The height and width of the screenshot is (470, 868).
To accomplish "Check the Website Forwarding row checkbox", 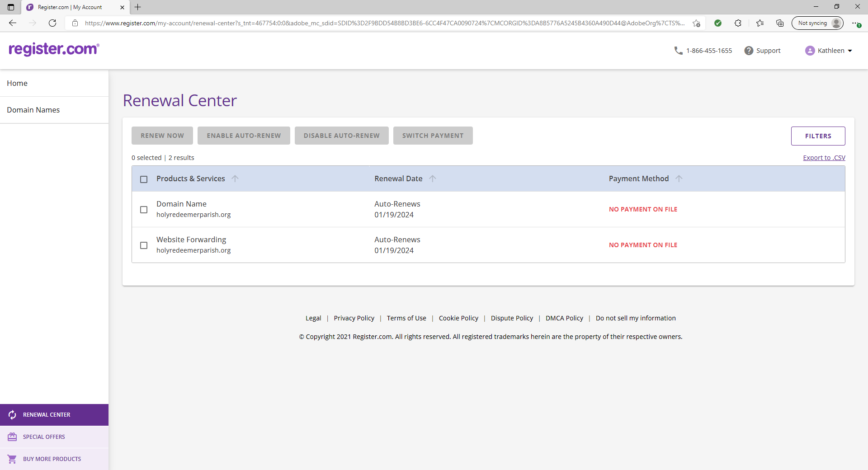I will [x=144, y=245].
